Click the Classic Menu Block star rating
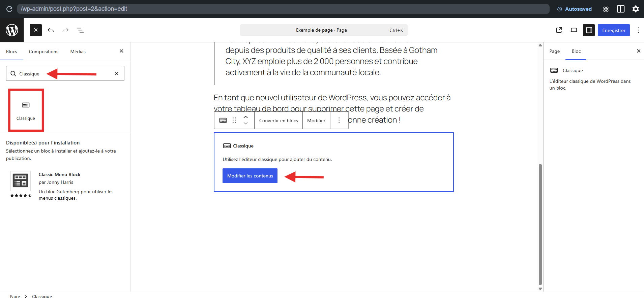644x298 pixels. click(21, 195)
